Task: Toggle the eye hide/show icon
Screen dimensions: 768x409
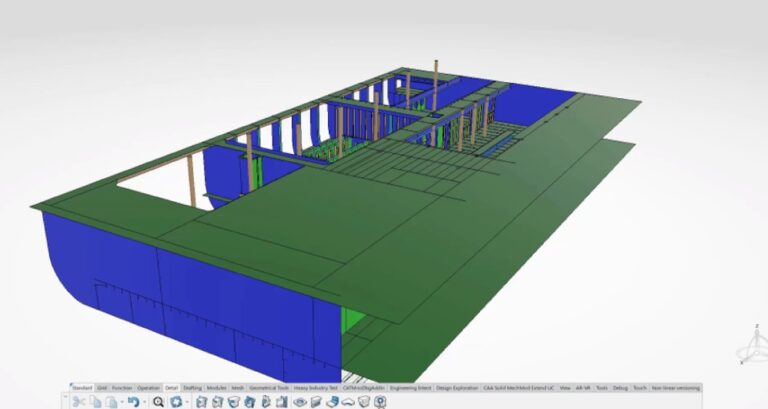Action: pos(300,401)
